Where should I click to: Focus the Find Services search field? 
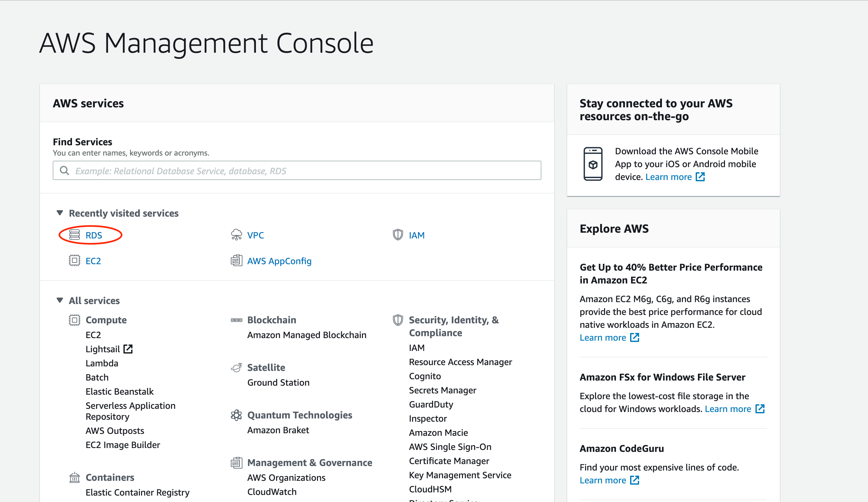pyautogui.click(x=297, y=170)
